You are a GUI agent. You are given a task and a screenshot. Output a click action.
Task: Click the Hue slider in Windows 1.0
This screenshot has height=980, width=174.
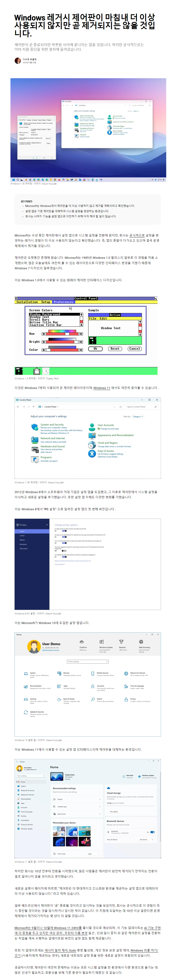pos(62,334)
